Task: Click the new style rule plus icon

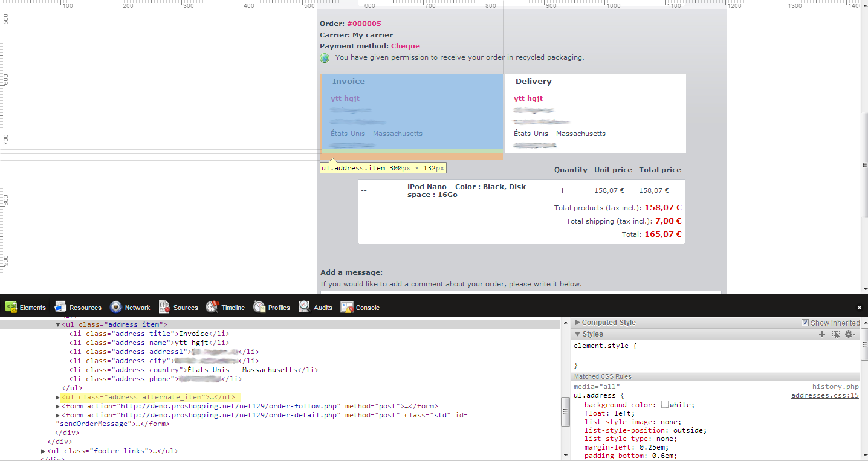Action: pos(821,334)
